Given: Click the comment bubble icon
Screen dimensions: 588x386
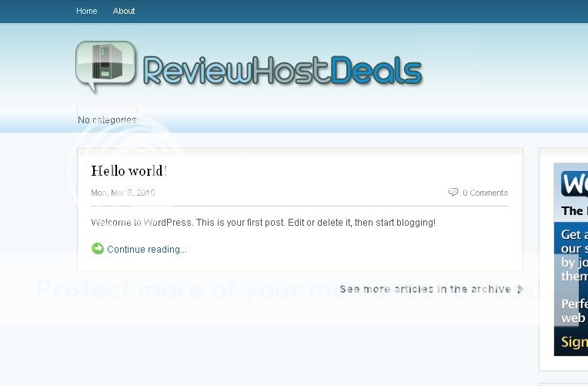Looking at the screenshot, I should 453,193.
